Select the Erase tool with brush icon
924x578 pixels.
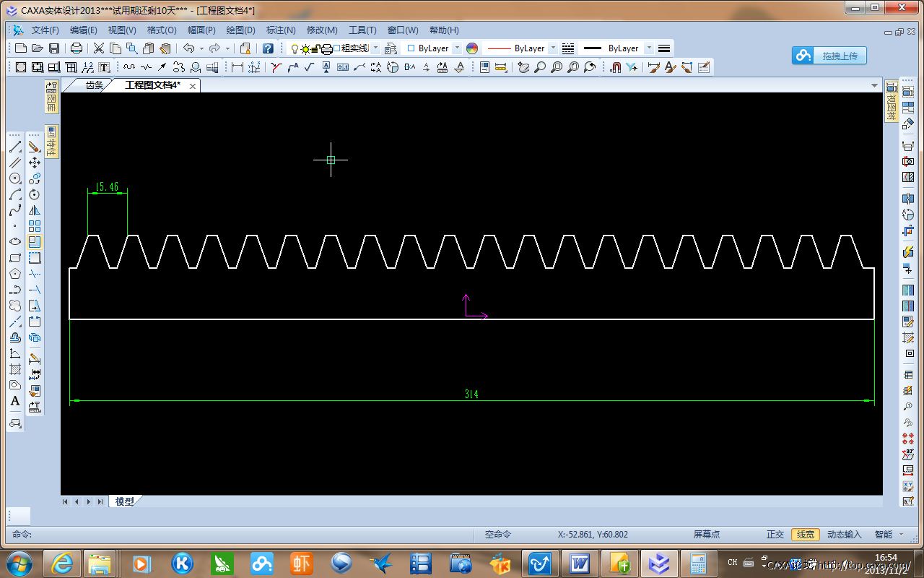click(35, 147)
